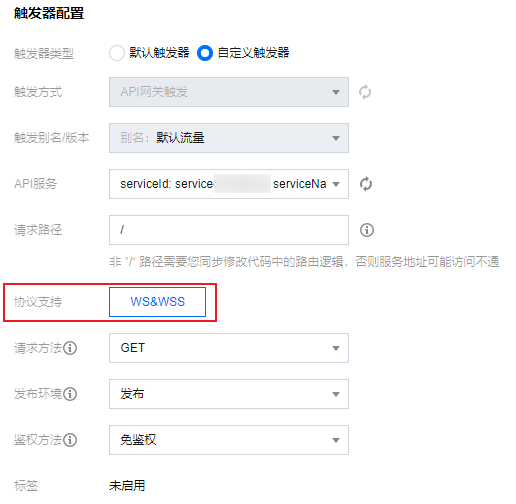Open the 发布 environment dropdown
This screenshot has height=504, width=516.
229,394
